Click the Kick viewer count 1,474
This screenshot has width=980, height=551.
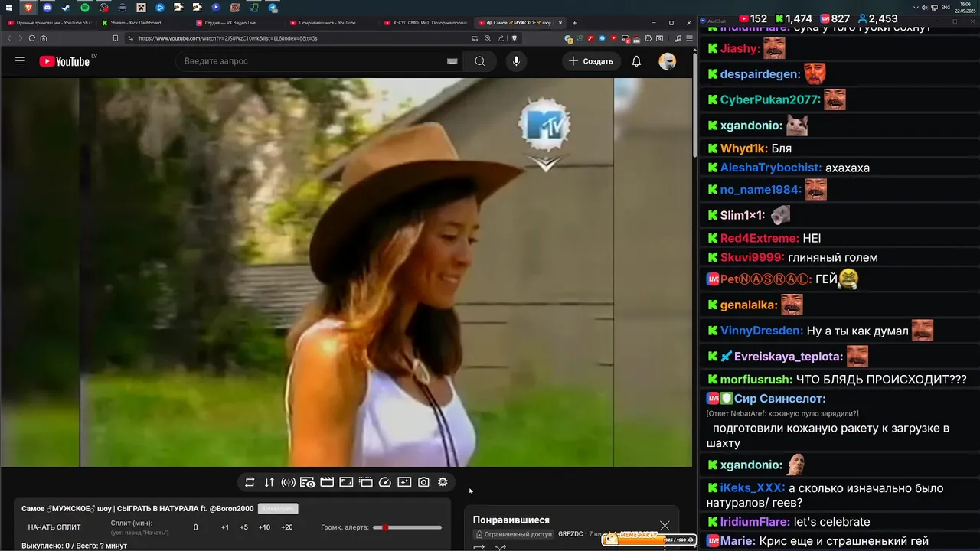click(x=794, y=18)
